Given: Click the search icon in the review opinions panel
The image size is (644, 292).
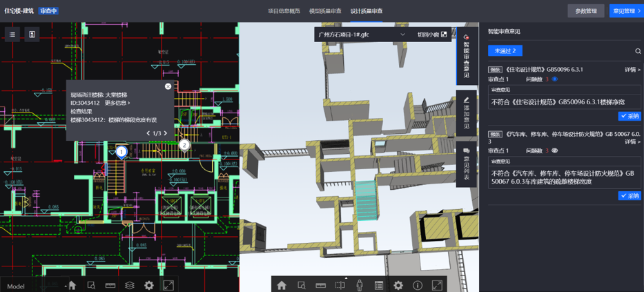Looking at the screenshot, I should pos(638,51).
